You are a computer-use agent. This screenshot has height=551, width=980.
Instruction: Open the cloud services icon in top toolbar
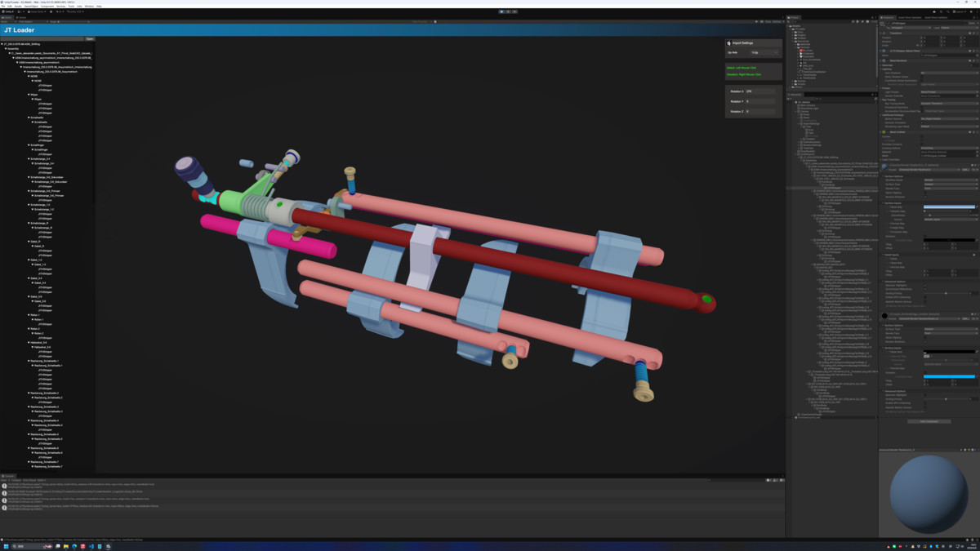(x=934, y=11)
